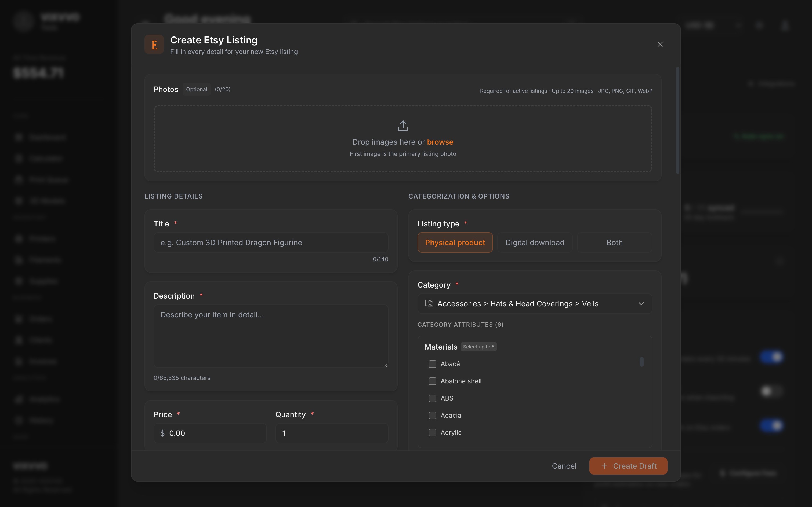Check the Abalone shell material
This screenshot has height=507, width=812.
pos(433,381)
